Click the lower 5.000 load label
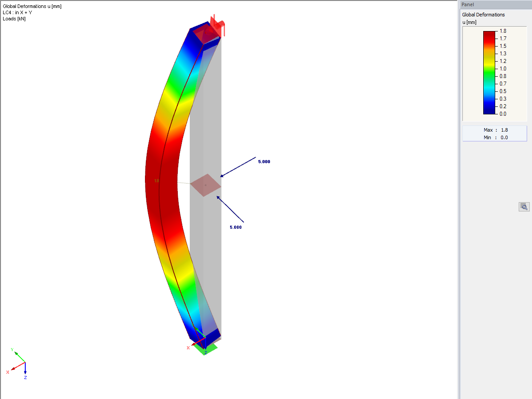Screen dimensions: 532x399 tap(236, 227)
